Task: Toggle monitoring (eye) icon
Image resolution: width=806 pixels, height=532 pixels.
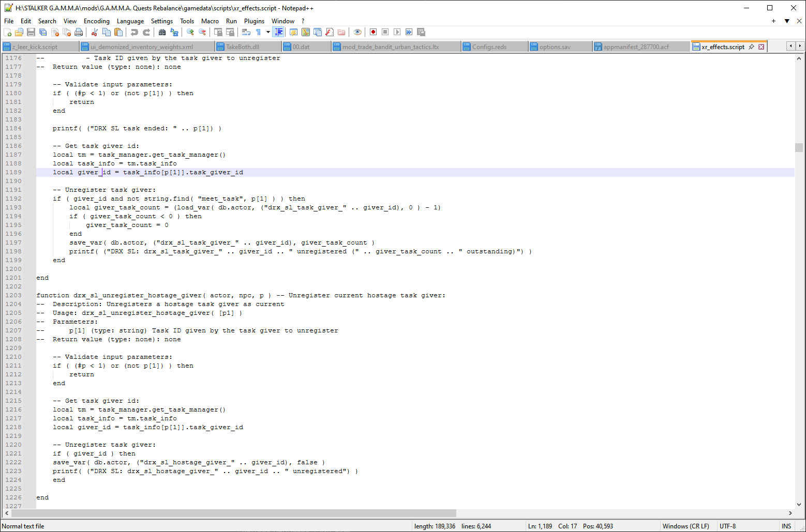Action: pos(357,32)
